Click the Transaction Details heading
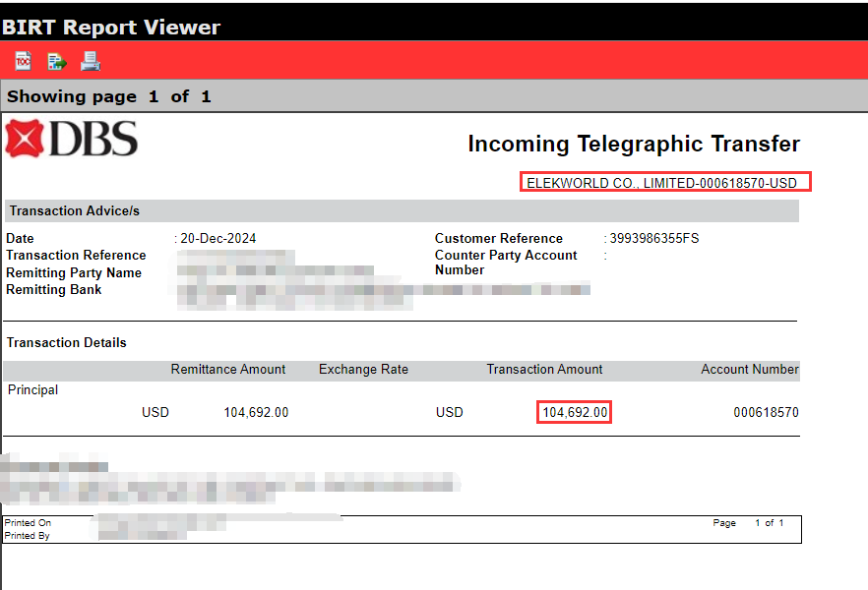 pyautogui.click(x=67, y=342)
